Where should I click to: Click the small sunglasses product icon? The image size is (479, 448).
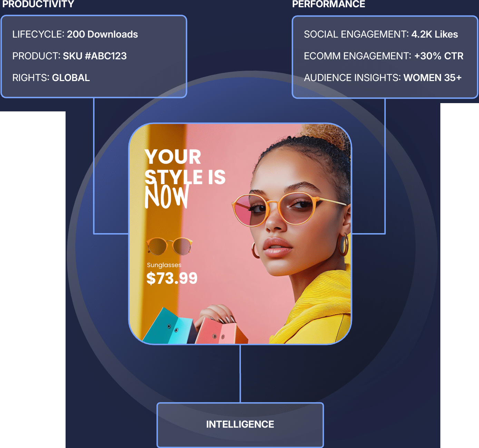tap(169, 246)
